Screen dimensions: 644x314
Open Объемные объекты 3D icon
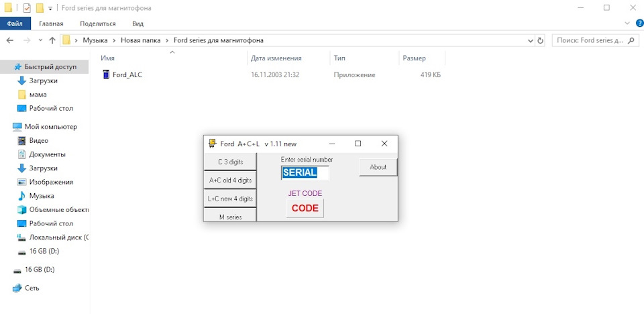[21, 209]
